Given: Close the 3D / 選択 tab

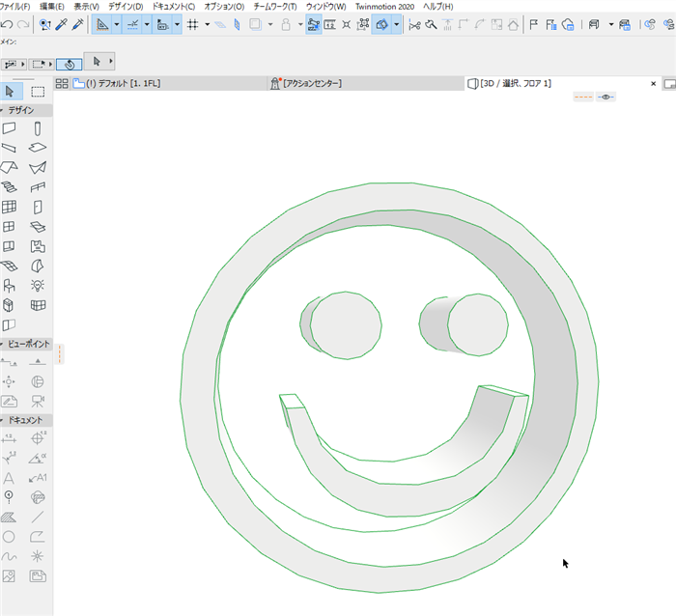Looking at the screenshot, I should (653, 84).
